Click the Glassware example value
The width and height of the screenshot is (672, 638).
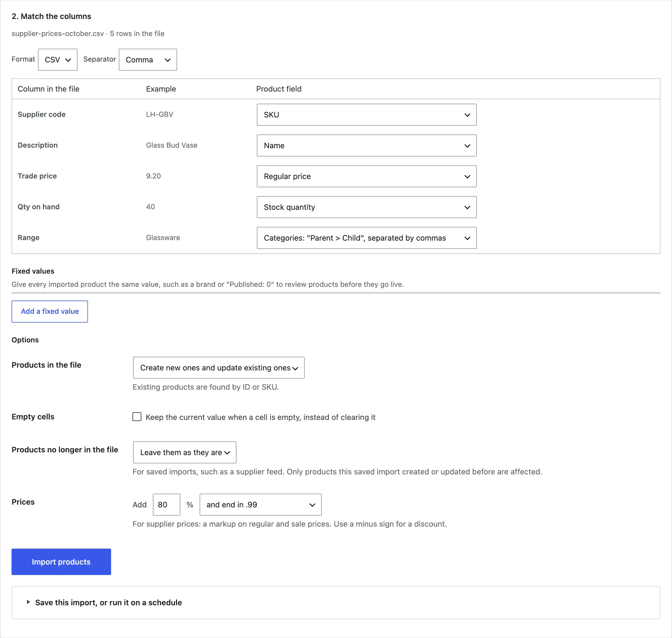tap(163, 237)
